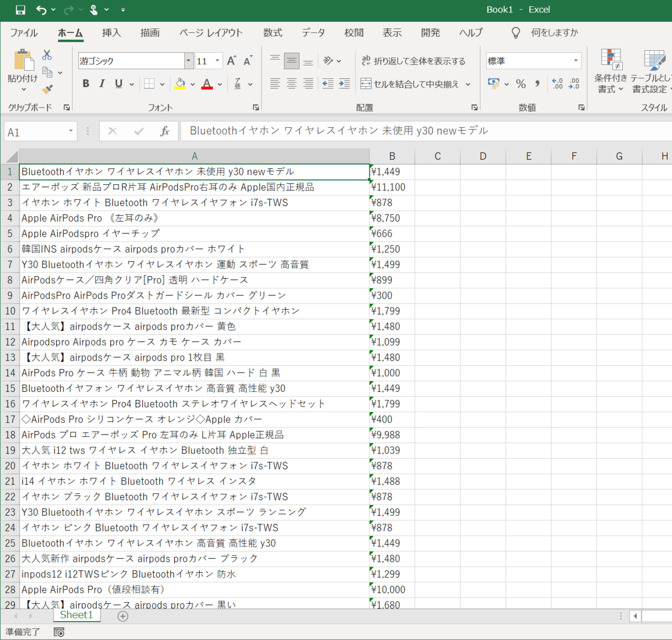Open the フォント dialog launcher
This screenshot has height=640, width=672.
[256, 107]
